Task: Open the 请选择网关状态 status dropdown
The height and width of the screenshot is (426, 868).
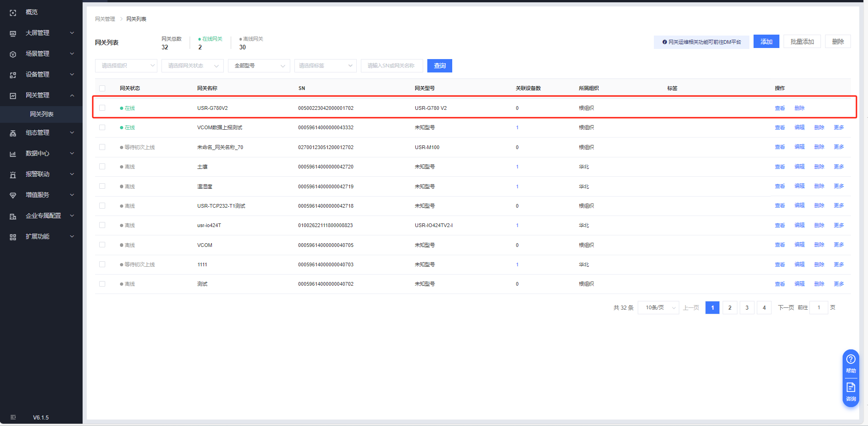Action: (x=192, y=66)
